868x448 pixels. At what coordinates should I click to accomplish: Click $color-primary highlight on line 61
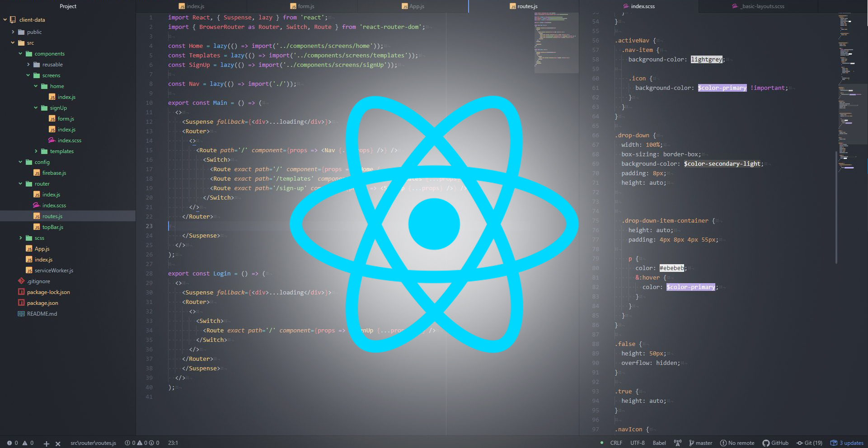point(722,88)
